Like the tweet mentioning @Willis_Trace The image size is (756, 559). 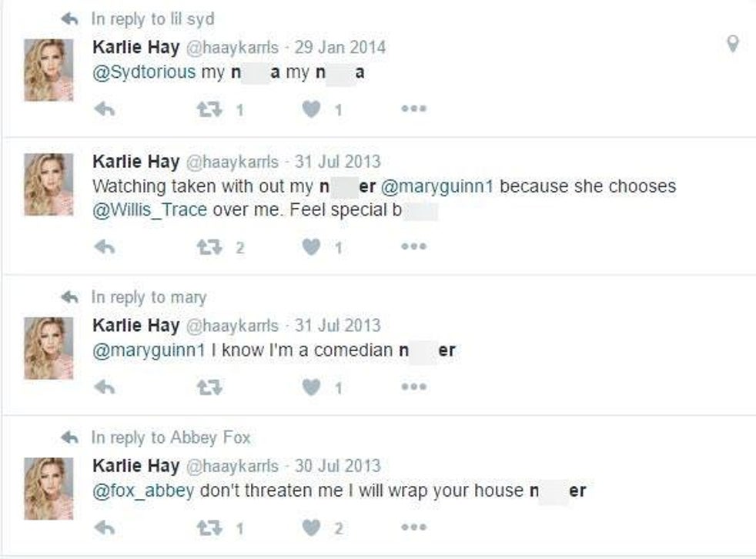311,247
